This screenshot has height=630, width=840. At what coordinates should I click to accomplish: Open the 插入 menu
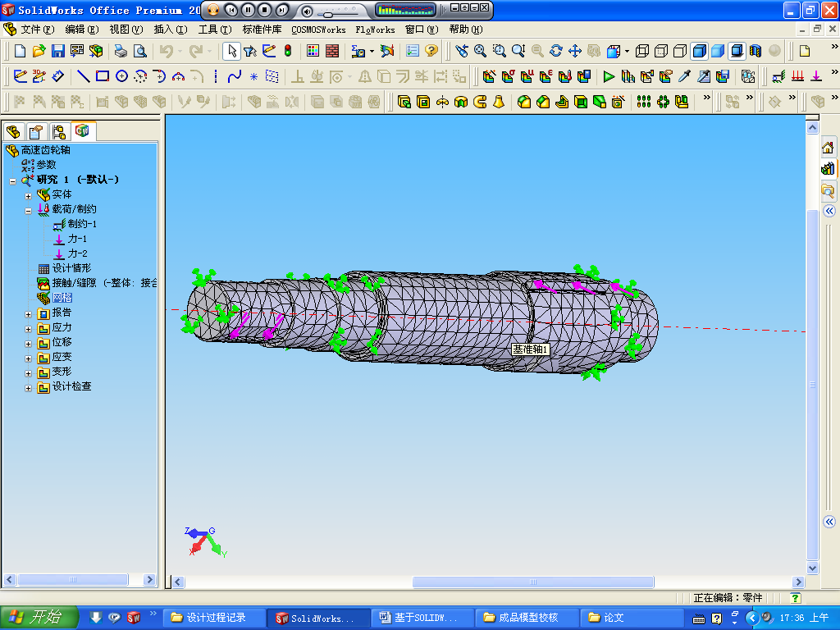pos(169,30)
